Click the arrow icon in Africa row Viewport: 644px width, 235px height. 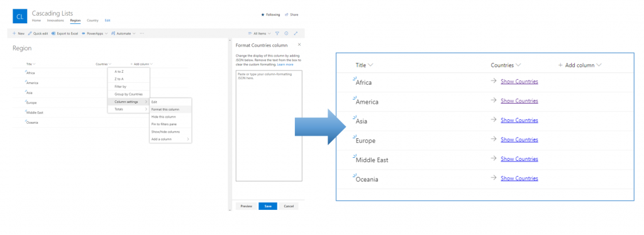[494, 81]
